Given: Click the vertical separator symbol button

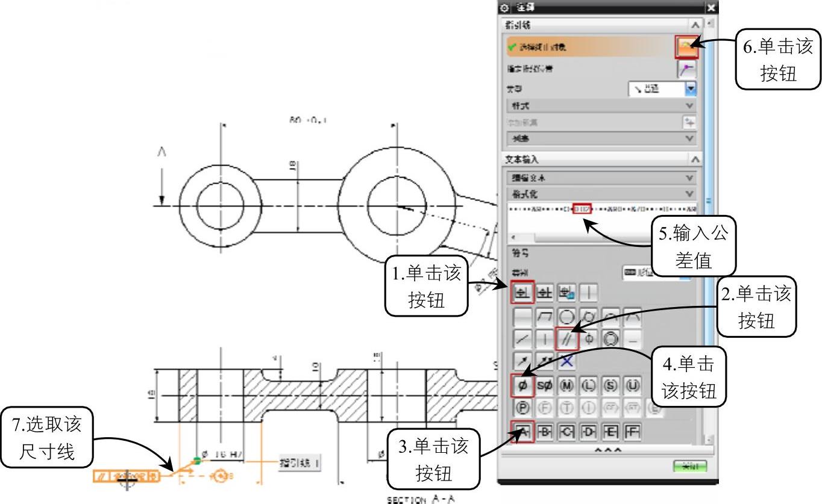Looking at the screenshot, I should click(x=589, y=293).
